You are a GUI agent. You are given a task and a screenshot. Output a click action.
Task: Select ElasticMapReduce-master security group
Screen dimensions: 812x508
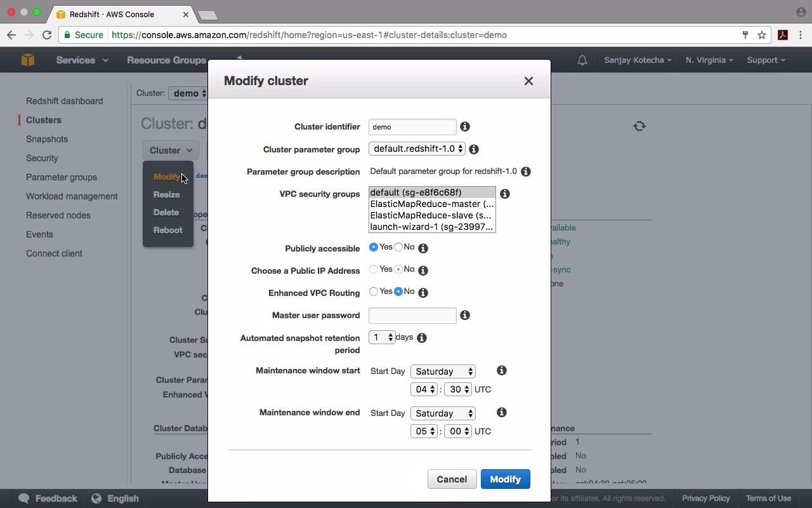432,204
